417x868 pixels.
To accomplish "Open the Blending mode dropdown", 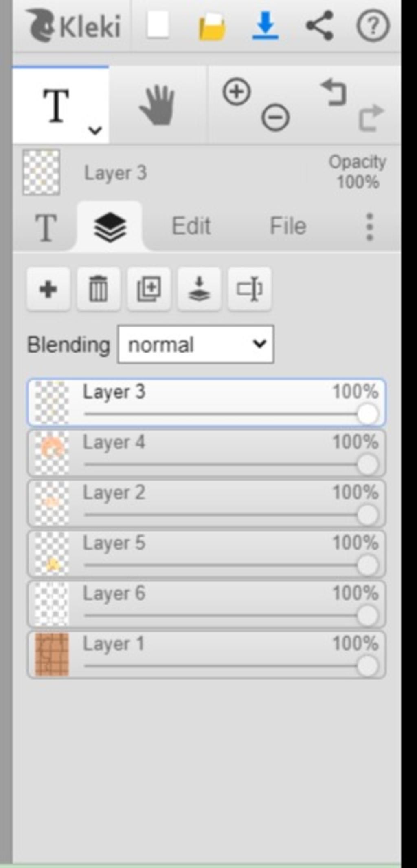I will [x=196, y=345].
